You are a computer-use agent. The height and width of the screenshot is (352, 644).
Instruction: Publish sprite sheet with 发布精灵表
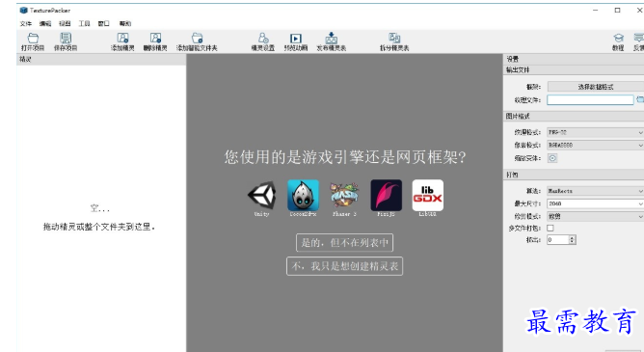(x=331, y=41)
